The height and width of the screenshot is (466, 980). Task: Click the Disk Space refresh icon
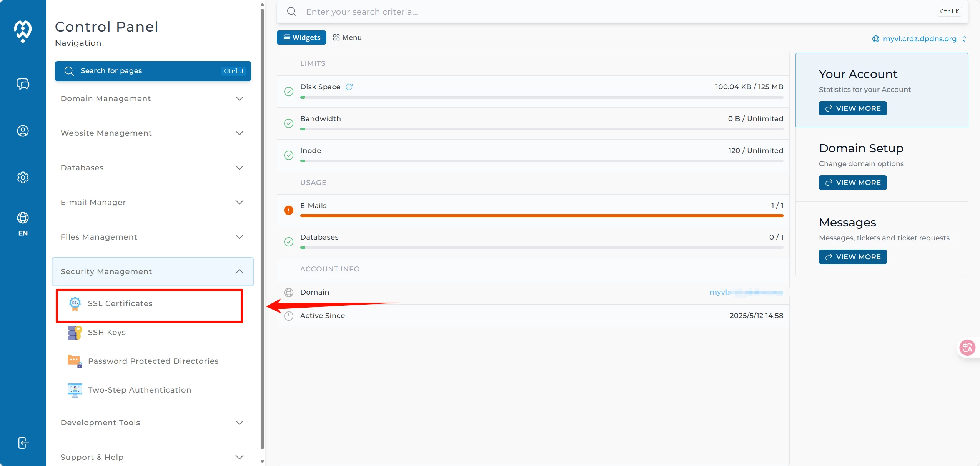tap(349, 87)
